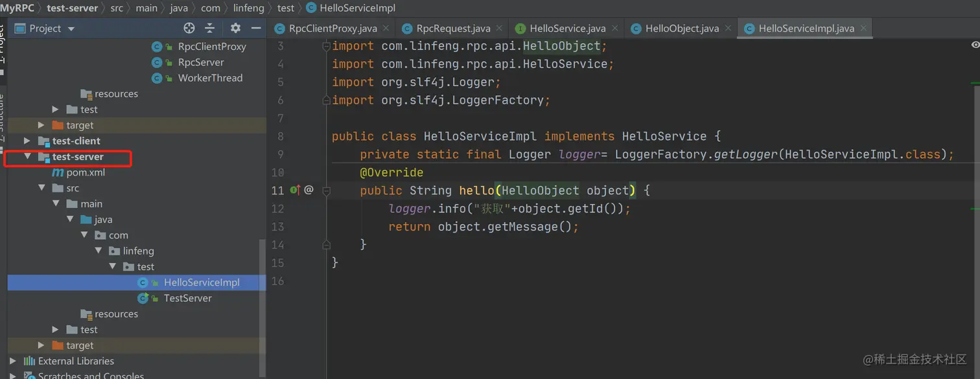980x379 pixels.
Task: Close the HelloService.java tab
Action: (x=614, y=28)
